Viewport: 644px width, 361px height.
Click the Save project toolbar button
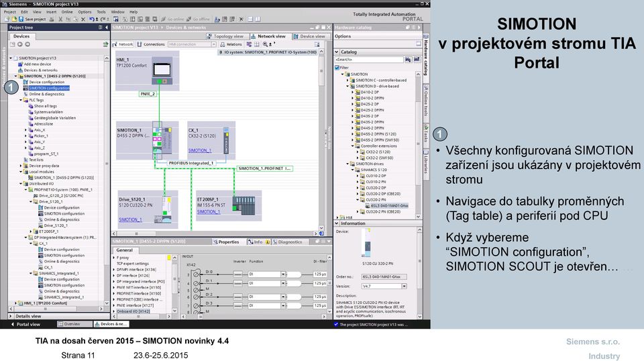pos(32,19)
